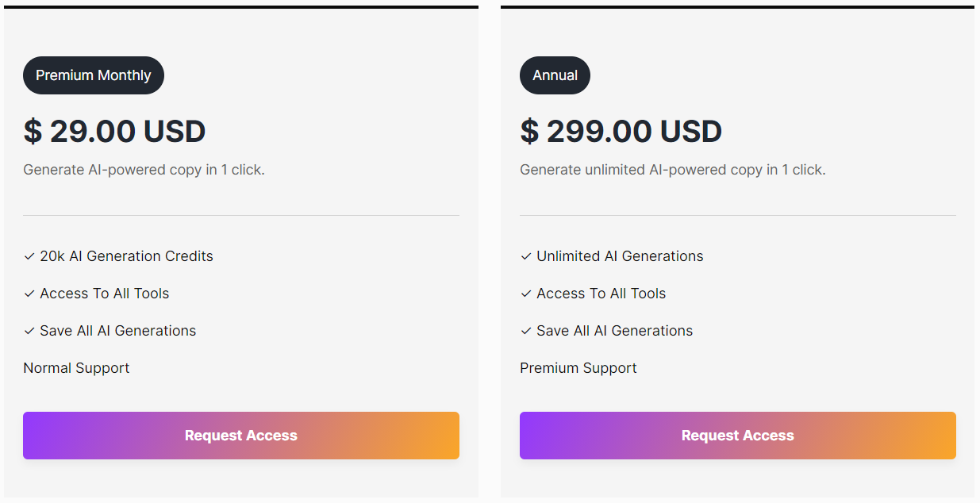Click the checkmark beside 20k AI Generation Credits
The image size is (980, 503).
(x=29, y=256)
